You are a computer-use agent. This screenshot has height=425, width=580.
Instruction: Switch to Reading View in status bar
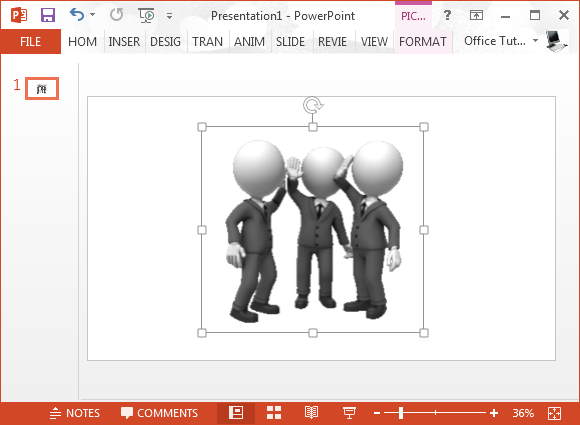311,412
